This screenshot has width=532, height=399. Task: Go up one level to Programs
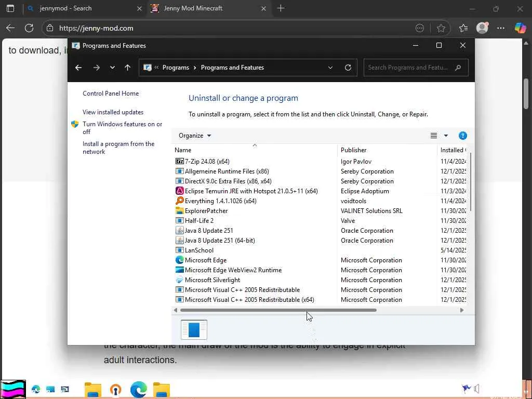click(x=128, y=68)
